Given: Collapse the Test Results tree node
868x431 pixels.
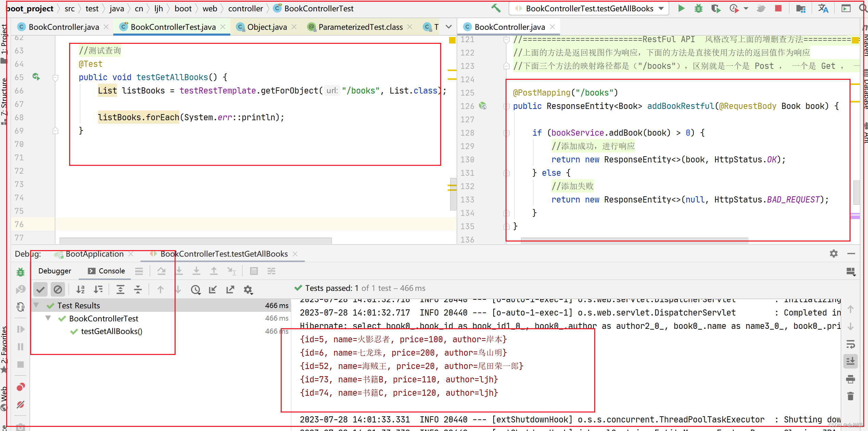Looking at the screenshot, I should click(37, 305).
